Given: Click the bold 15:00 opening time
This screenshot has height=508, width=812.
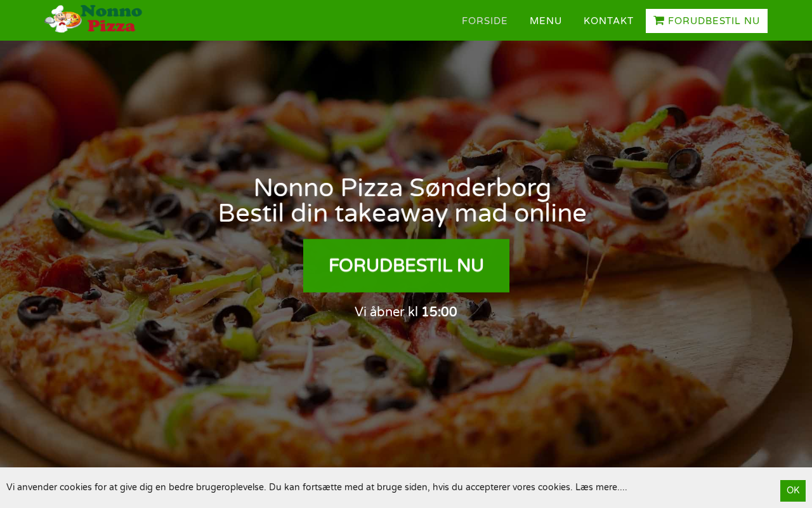Looking at the screenshot, I should (439, 312).
